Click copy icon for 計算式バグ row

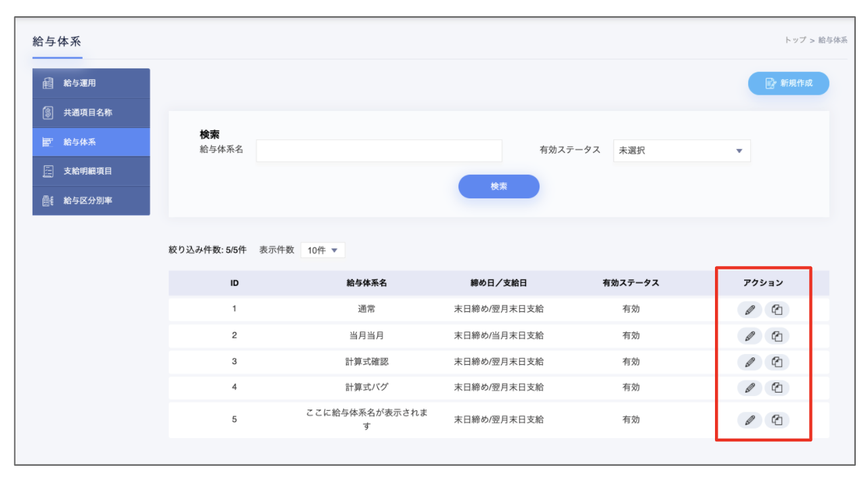[777, 388]
